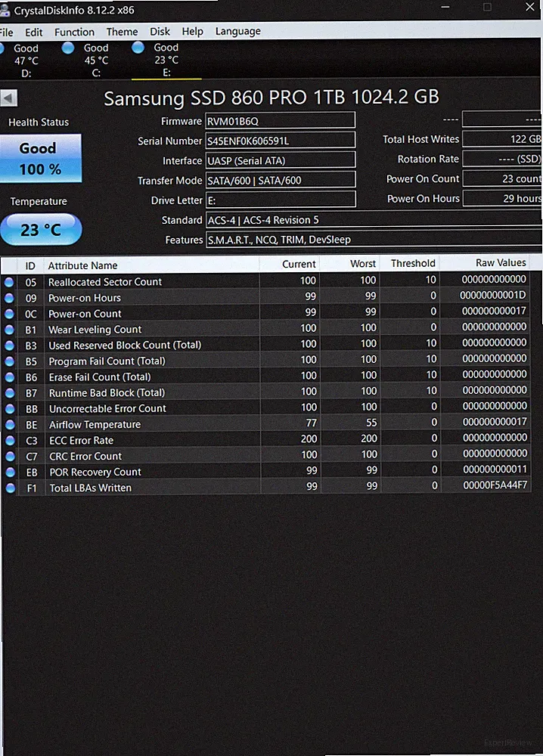Close the CrystalDiskInfo window
This screenshot has width=543, height=756.
530,7
